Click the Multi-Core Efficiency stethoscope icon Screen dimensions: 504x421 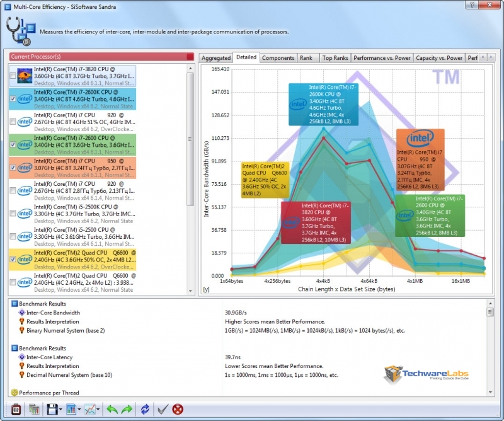(21, 32)
